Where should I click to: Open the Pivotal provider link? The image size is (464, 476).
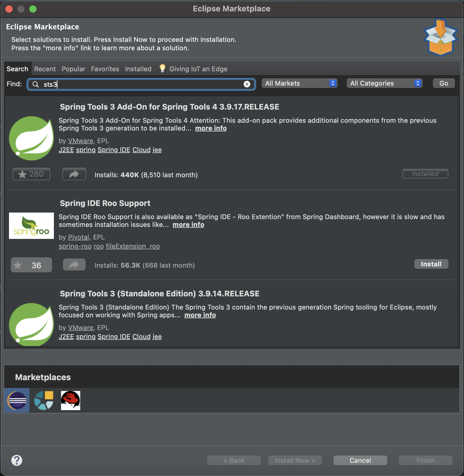tap(78, 237)
